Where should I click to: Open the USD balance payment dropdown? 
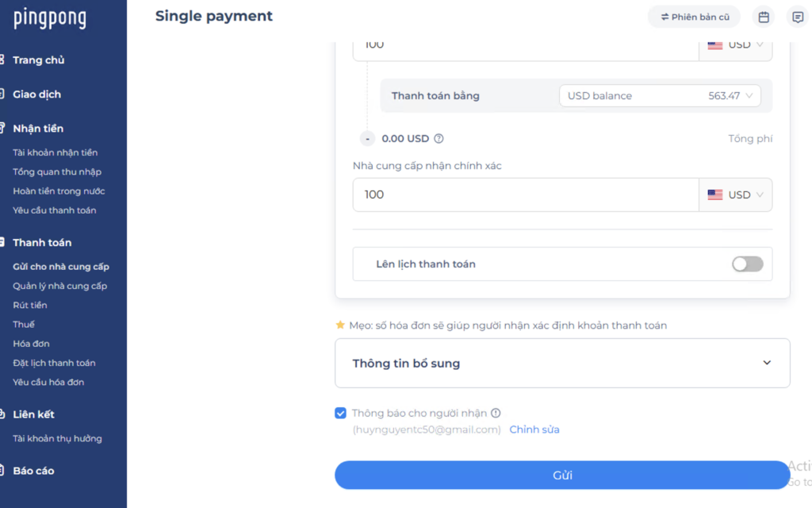click(660, 96)
